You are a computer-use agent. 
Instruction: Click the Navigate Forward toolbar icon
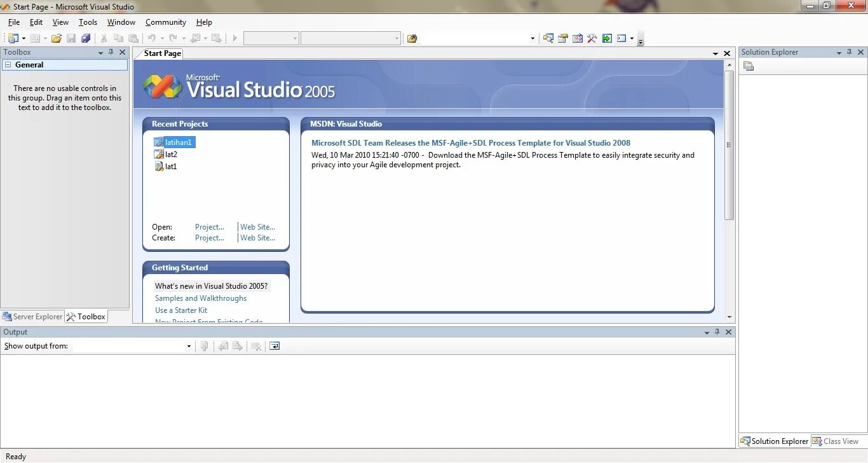[x=216, y=38]
